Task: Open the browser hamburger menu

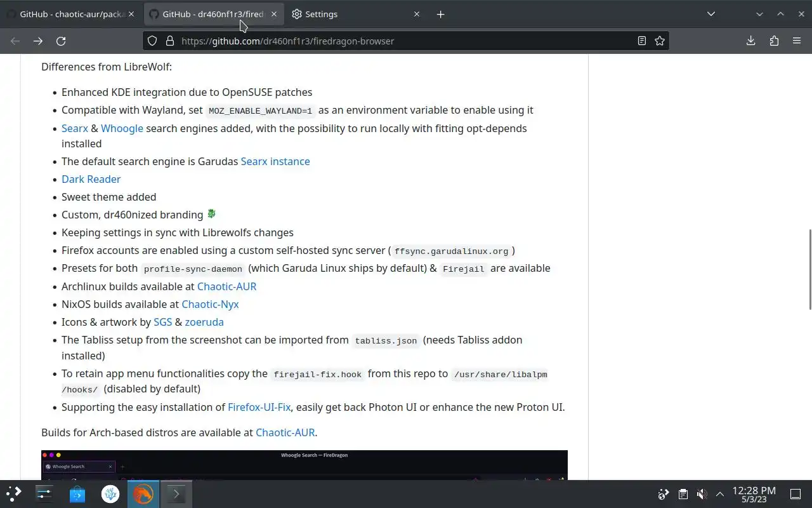Action: [797, 41]
